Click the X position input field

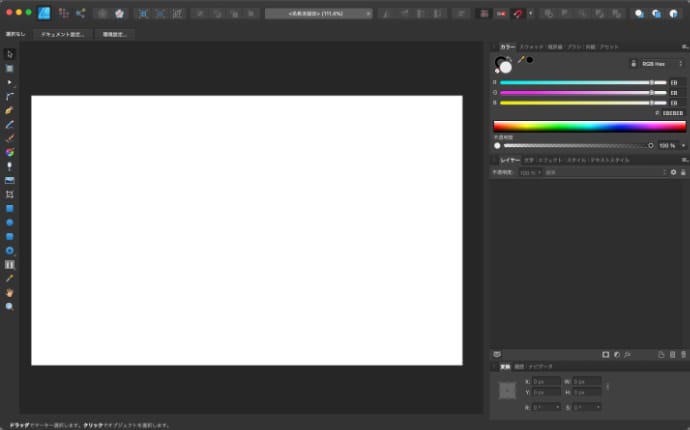coord(545,381)
